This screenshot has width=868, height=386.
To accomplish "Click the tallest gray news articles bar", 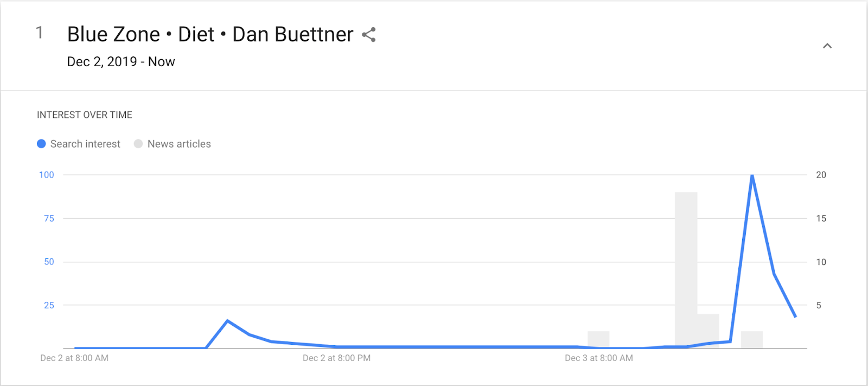I will tap(686, 270).
